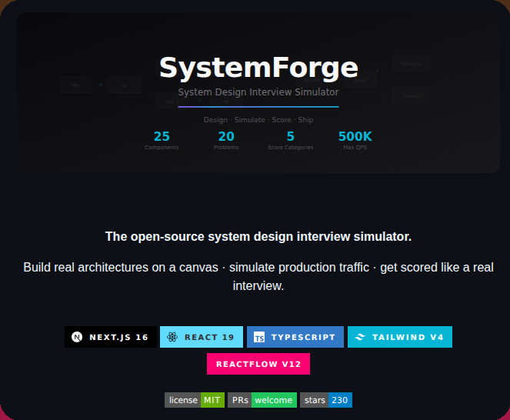Click the stars 230 badge
The image size is (510, 420).
click(326, 400)
